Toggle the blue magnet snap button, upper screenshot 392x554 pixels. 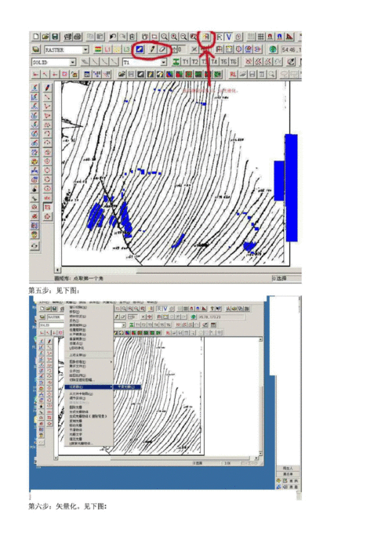[x=280, y=36]
